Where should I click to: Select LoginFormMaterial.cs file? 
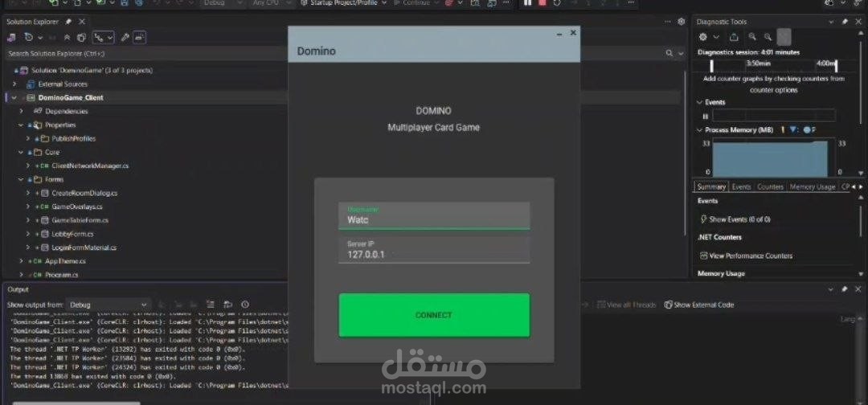[x=84, y=247]
